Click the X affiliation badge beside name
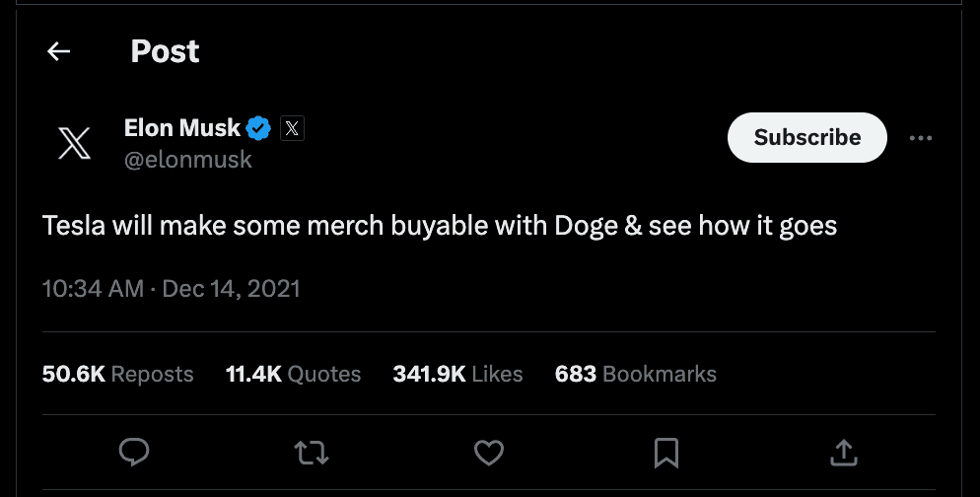Image resolution: width=980 pixels, height=497 pixels. point(292,128)
